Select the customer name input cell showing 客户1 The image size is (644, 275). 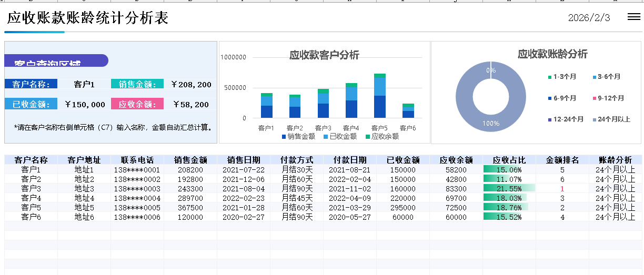tap(84, 84)
